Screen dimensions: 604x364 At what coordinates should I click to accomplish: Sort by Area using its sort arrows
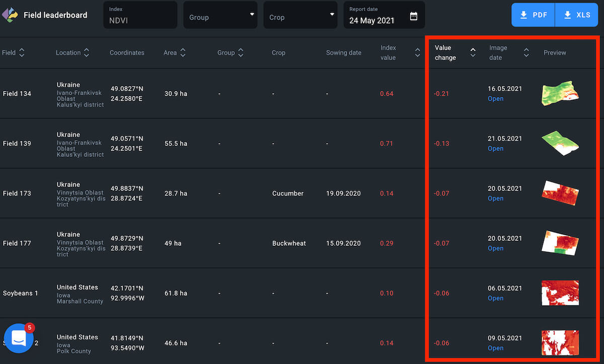point(183,52)
